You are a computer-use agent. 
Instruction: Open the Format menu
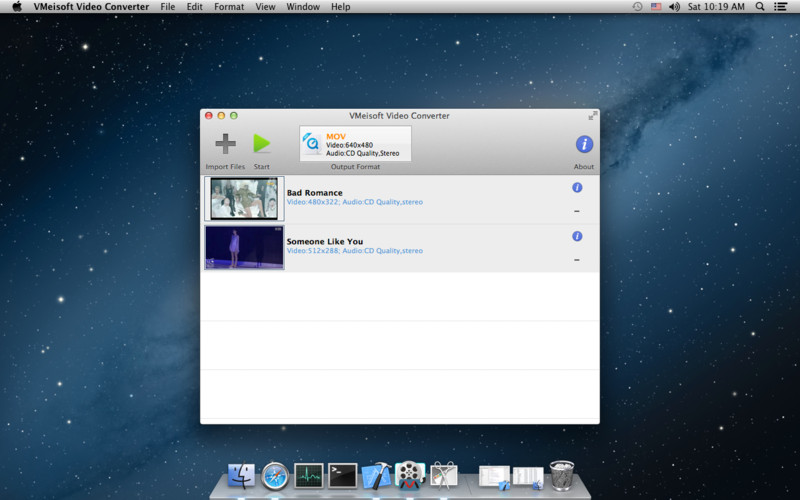click(x=229, y=7)
